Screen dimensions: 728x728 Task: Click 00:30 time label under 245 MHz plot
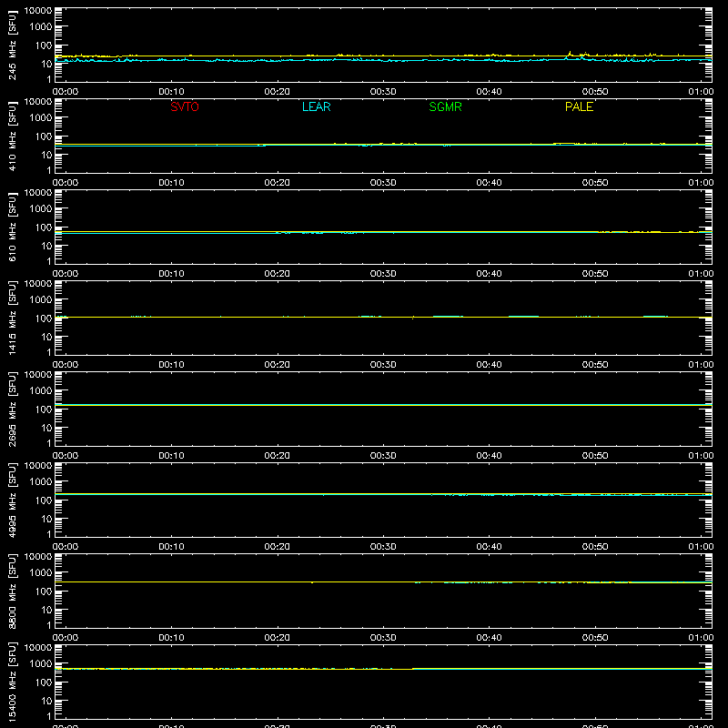pyautogui.click(x=383, y=92)
